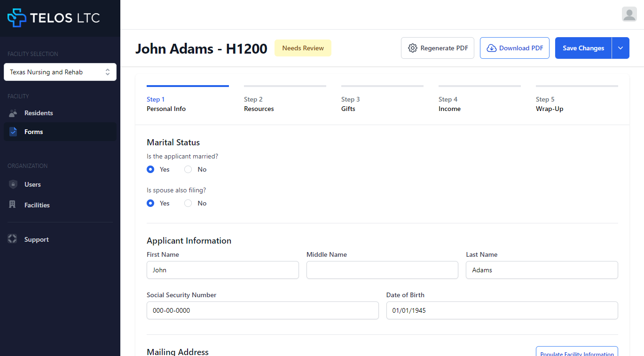The height and width of the screenshot is (356, 644).
Task: Click the Facilities building icon
Action: coord(13,205)
